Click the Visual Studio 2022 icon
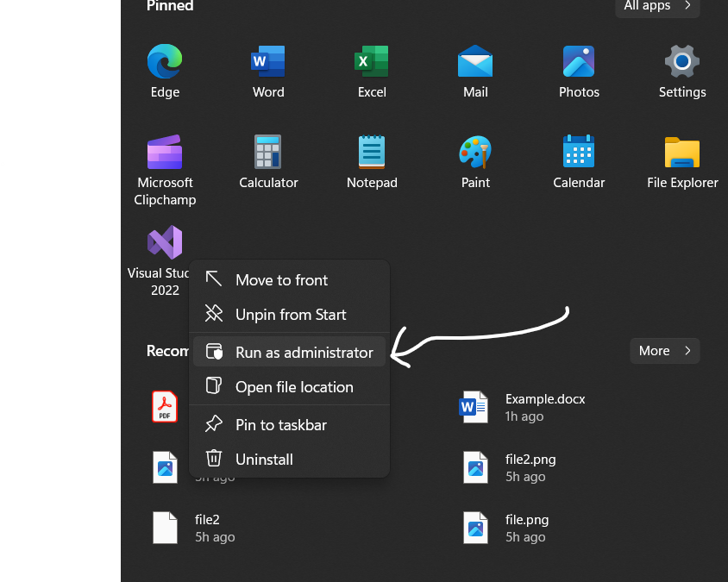728x582 pixels. pos(165,242)
